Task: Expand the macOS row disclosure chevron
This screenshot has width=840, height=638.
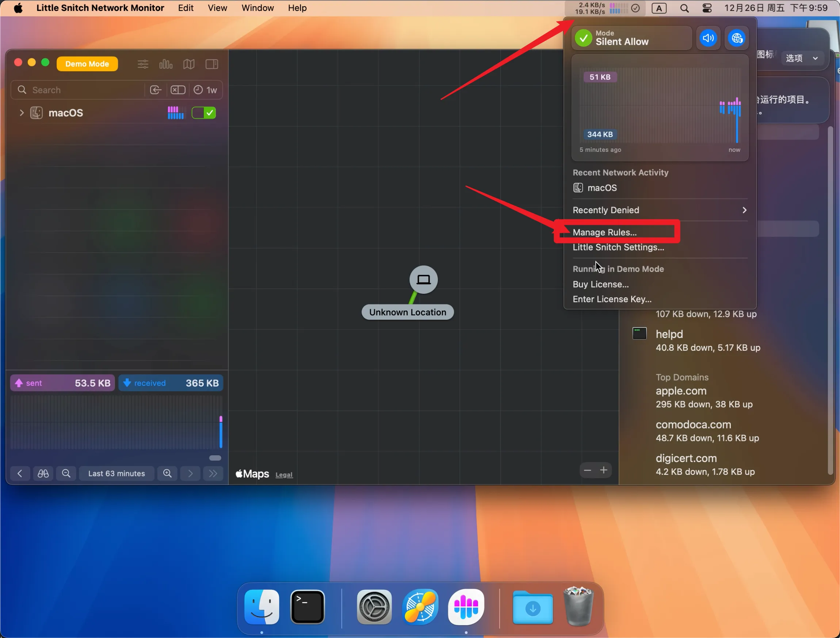Action: (22, 113)
